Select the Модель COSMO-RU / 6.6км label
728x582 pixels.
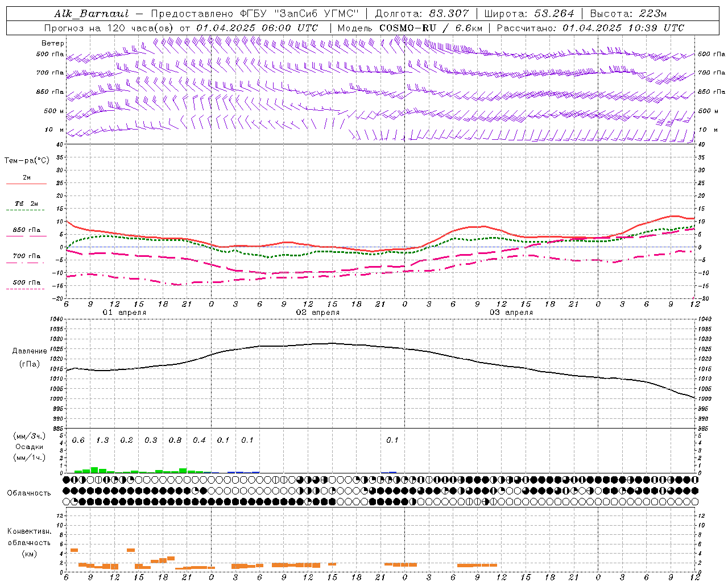tap(410, 28)
